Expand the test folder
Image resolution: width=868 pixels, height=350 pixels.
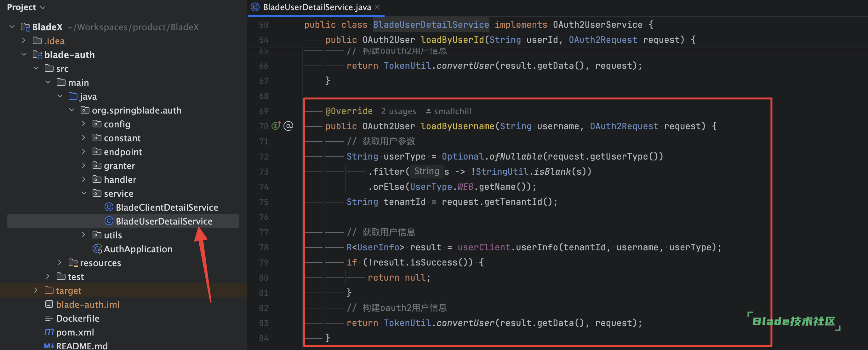(48, 276)
